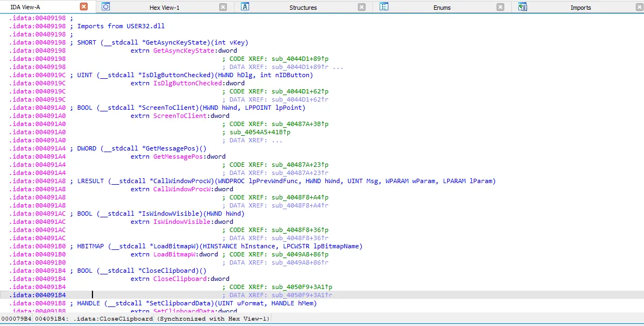Jump to CODE XREF sub_4049A8+86↑p
The width and height of the screenshot is (644, 326).
300,254
